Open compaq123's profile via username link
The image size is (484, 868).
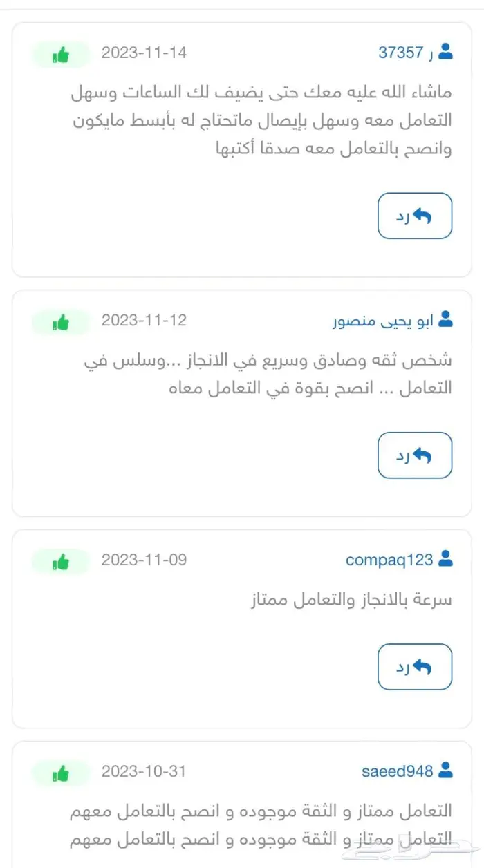coord(387,560)
